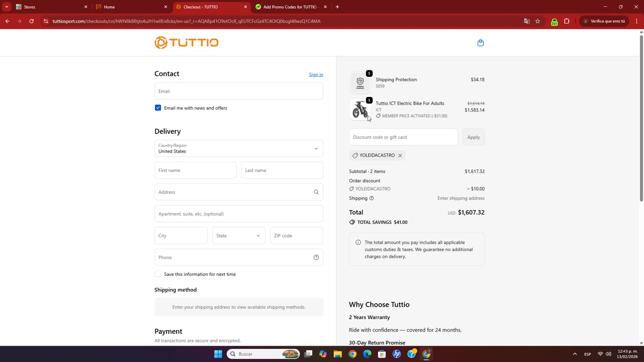
Task: Reload the checkout page
Action: coord(31,21)
